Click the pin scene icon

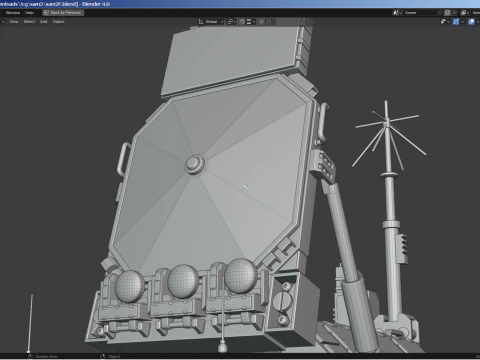click(440, 13)
